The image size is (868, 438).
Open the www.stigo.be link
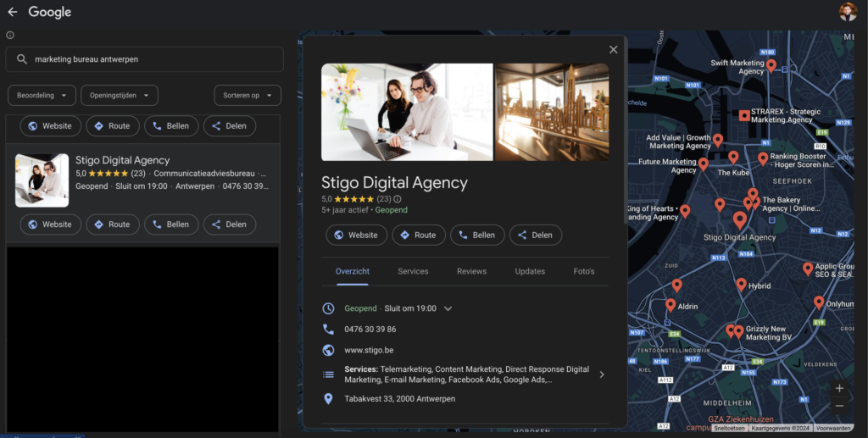point(369,350)
